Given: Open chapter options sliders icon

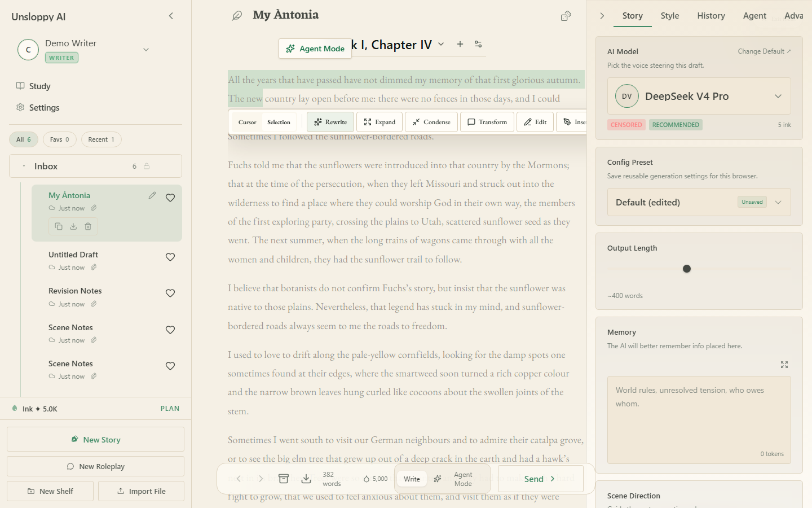Looking at the screenshot, I should 478,44.
